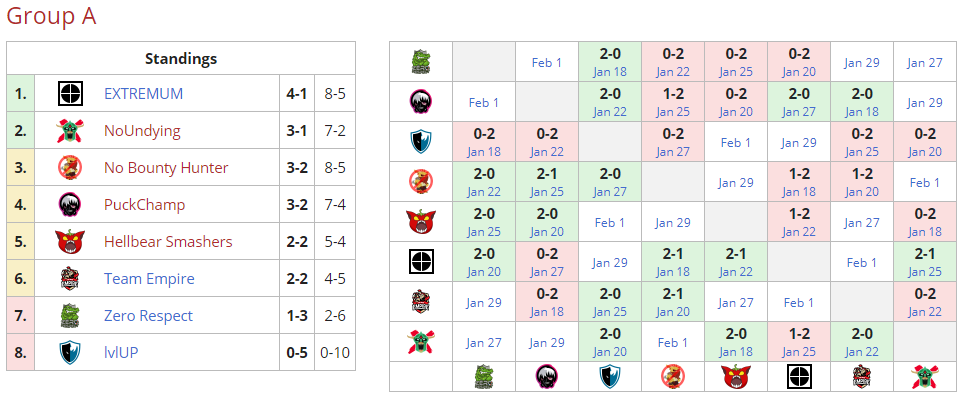
Task: Click EXTREMUM logo in crosstable's left column
Action: [421, 261]
